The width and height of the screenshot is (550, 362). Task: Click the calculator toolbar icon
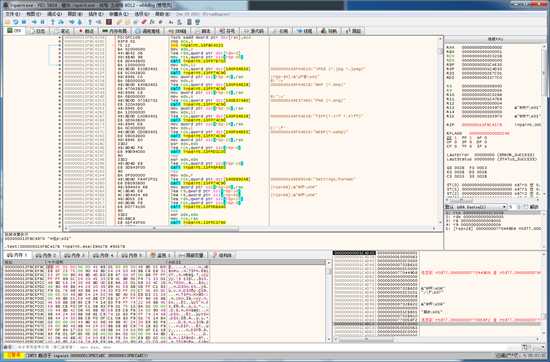(189, 22)
